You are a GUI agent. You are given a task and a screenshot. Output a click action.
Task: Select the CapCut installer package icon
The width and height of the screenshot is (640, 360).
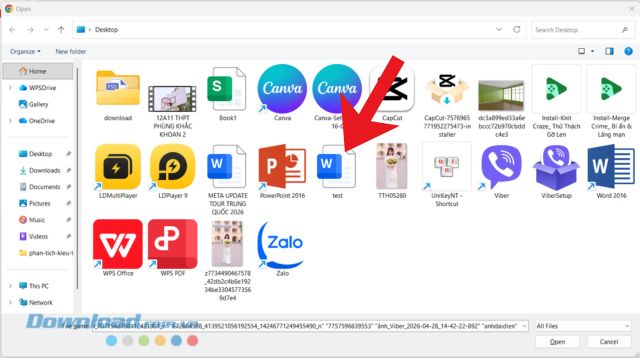pyautogui.click(x=447, y=89)
